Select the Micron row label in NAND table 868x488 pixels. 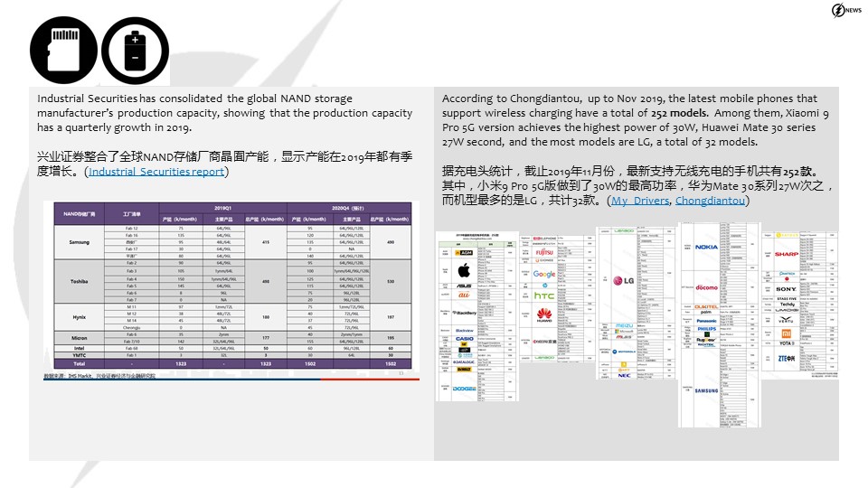point(80,337)
